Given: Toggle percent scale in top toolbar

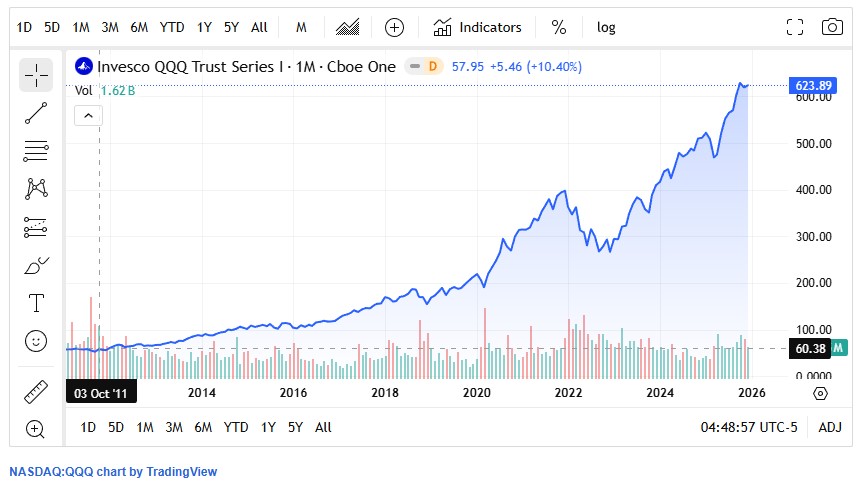Looking at the screenshot, I should pyautogui.click(x=558, y=27).
